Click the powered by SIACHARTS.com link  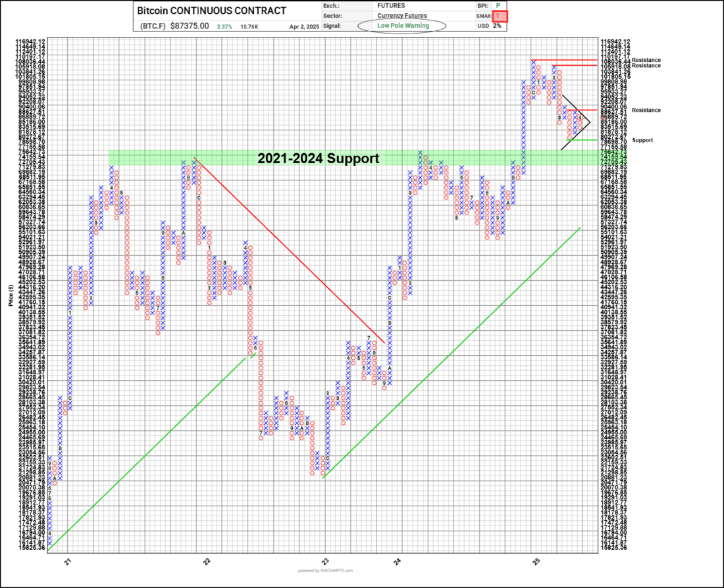tap(325, 571)
